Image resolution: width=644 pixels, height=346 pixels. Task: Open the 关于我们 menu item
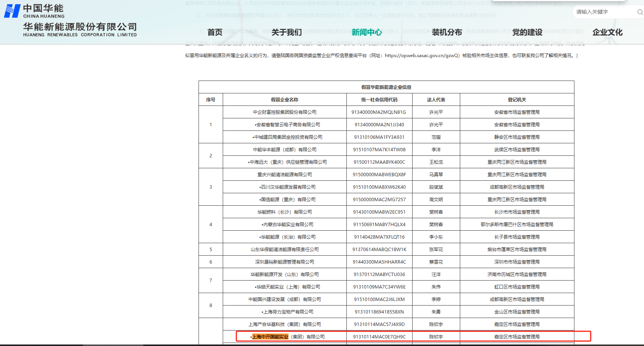[x=287, y=33]
